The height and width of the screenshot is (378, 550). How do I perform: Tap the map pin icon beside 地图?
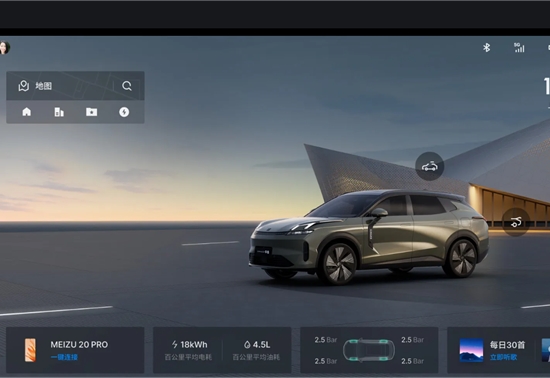[24, 86]
